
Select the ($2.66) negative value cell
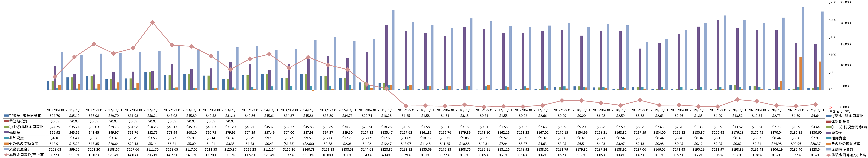[308, 144]
